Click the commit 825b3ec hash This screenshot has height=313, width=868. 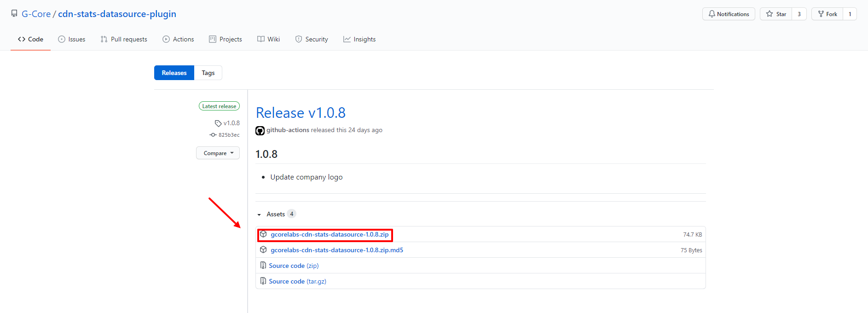click(x=229, y=135)
